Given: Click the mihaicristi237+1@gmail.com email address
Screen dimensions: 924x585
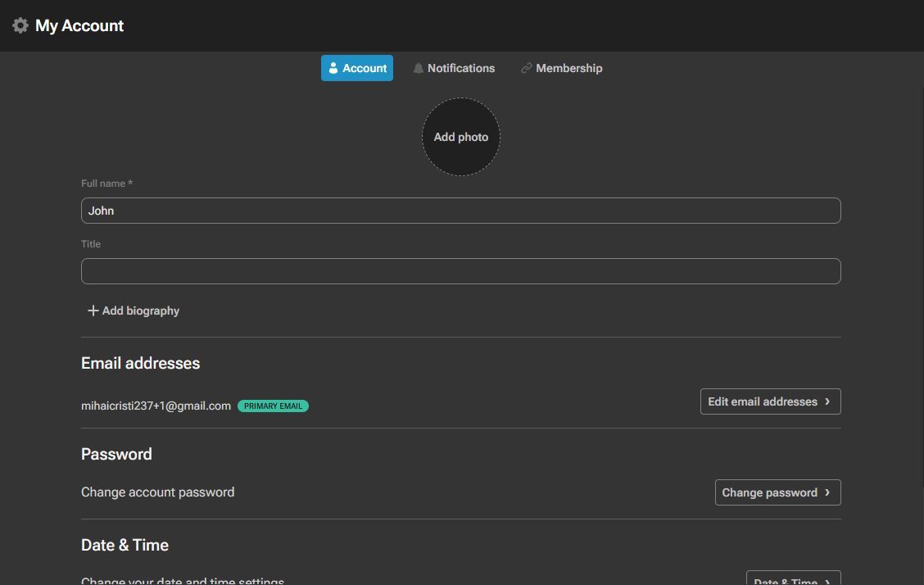Looking at the screenshot, I should click(x=156, y=406).
